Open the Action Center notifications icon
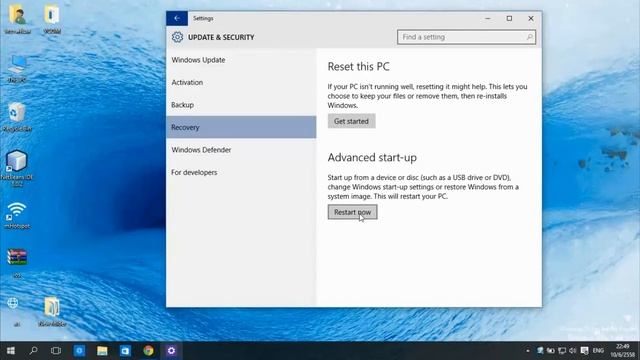This screenshot has width=640, height=360. point(584,351)
